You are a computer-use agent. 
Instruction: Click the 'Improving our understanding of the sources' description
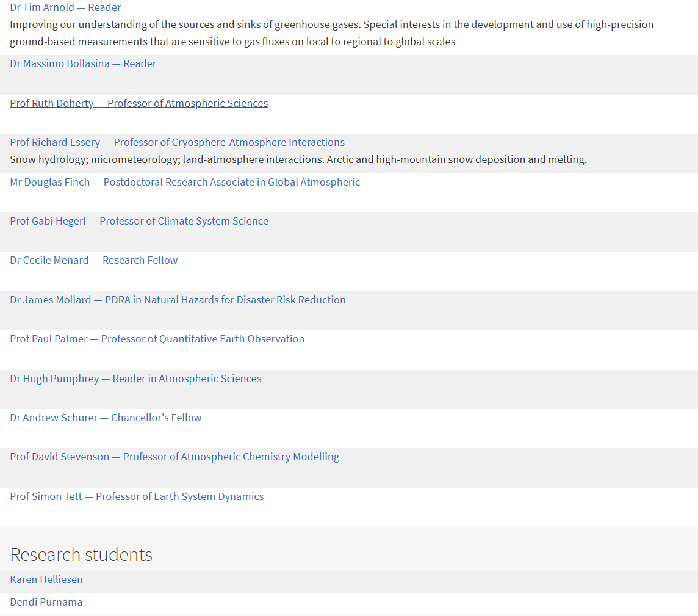332,33
